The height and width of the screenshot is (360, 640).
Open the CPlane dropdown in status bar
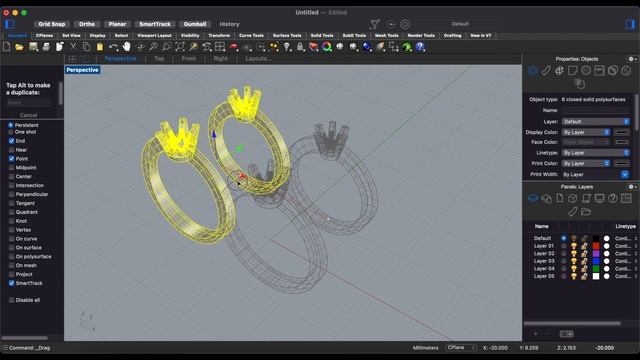click(461, 348)
